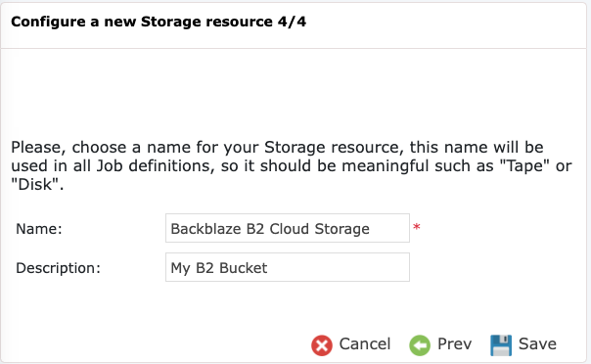Click the word "Disk" in the instructions
591x364 pixels.
pyautogui.click(x=35, y=185)
